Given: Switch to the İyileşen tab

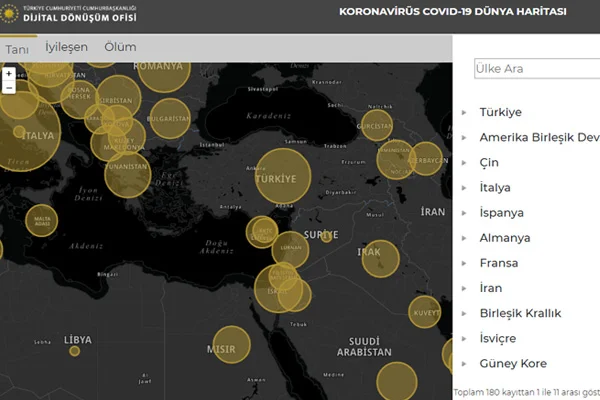Looking at the screenshot, I should (x=67, y=47).
